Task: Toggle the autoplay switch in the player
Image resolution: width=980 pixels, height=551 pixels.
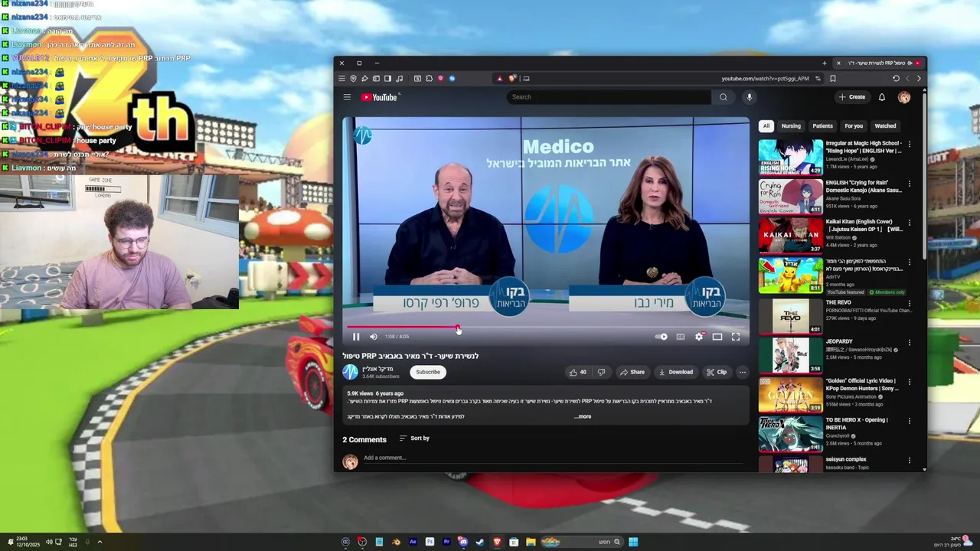Action: tap(661, 337)
